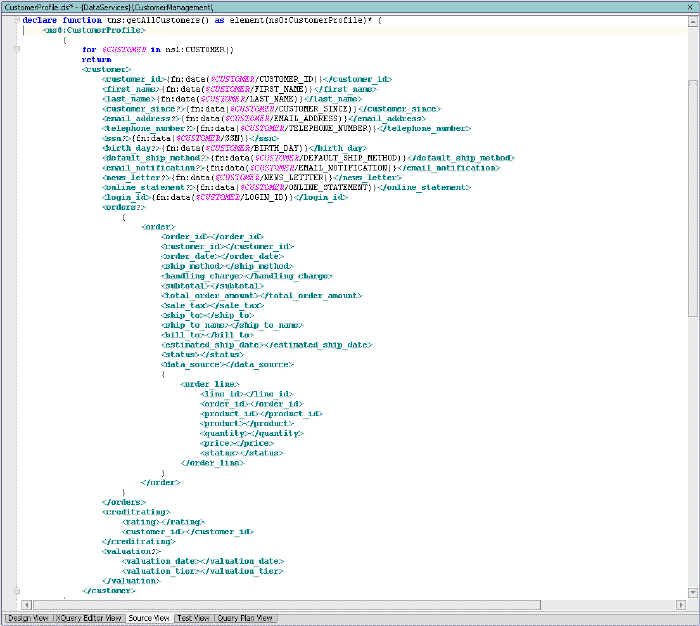Image resolution: width=700 pixels, height=626 pixels.
Task: Click the sale_tax element line
Action: (x=212, y=305)
